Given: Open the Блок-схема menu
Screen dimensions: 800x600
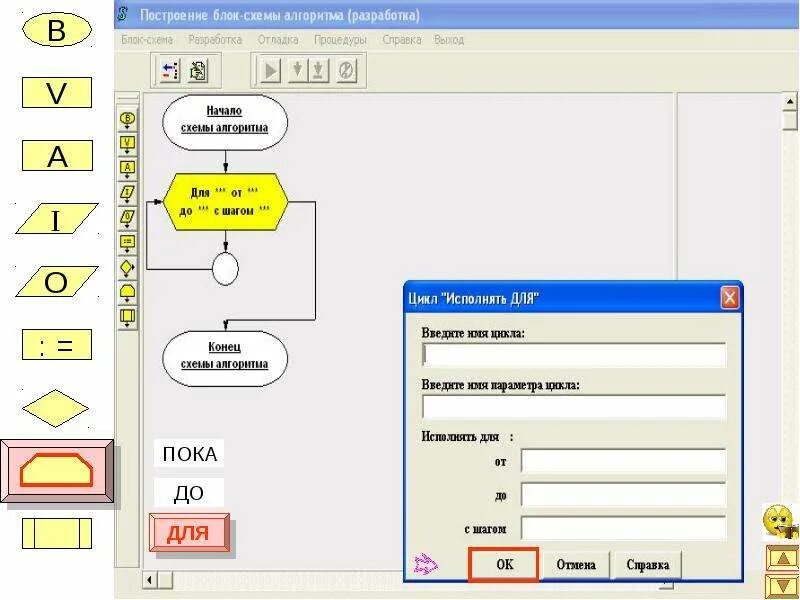Looking at the screenshot, I should pyautogui.click(x=147, y=40).
